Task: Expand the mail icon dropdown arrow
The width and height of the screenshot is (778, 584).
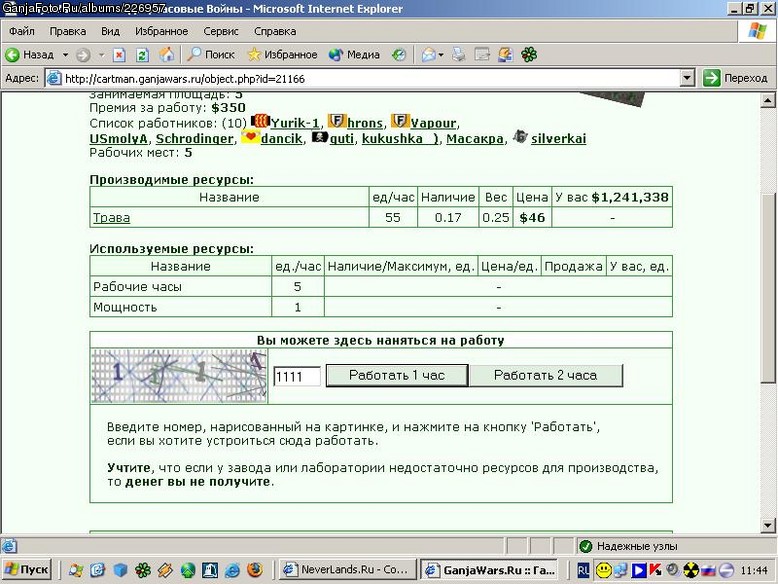Action: [441, 55]
